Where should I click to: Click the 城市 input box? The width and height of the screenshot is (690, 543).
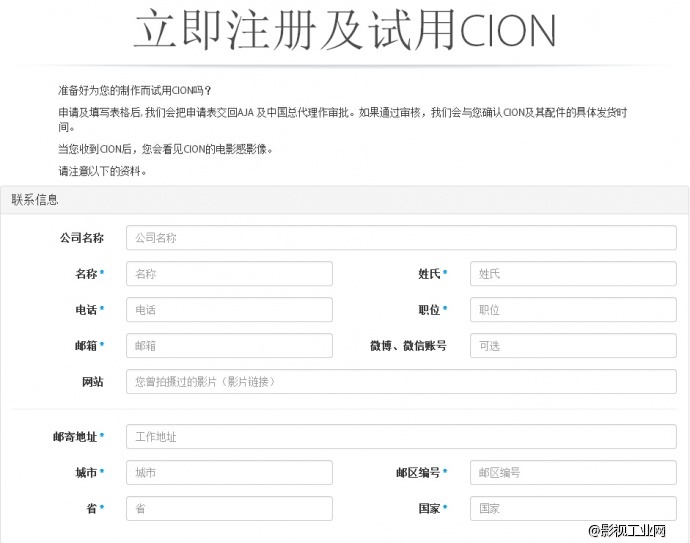(x=229, y=473)
